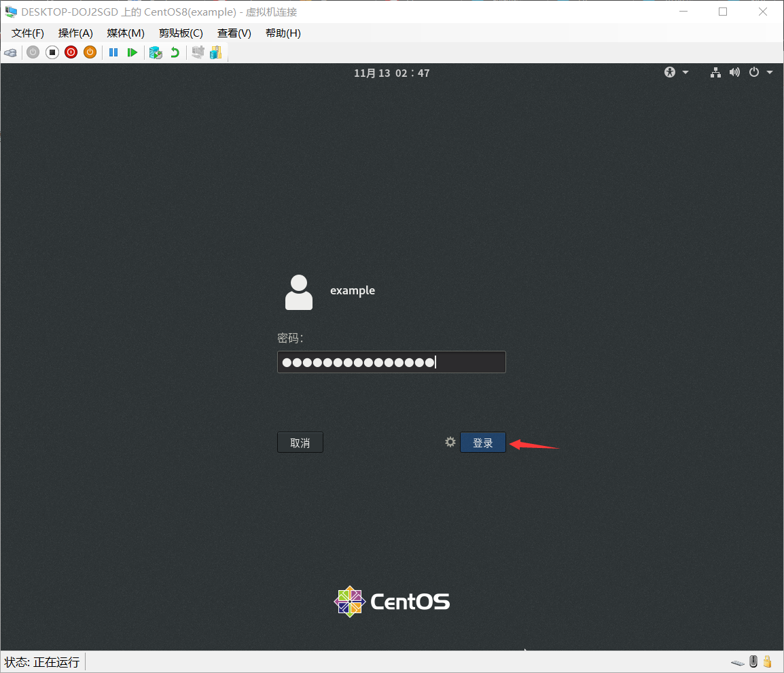The width and height of the screenshot is (784, 673).
Task: Click the example user avatar icon
Action: (298, 292)
